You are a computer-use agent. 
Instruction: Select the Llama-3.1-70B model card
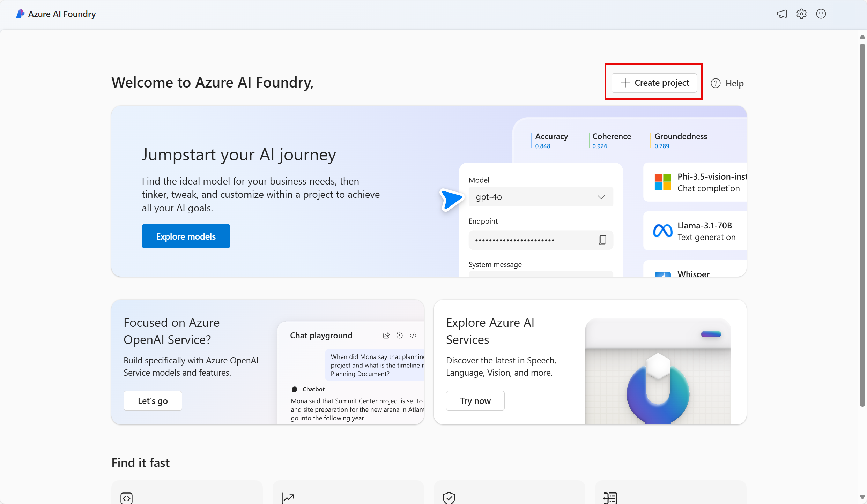pyautogui.click(x=695, y=231)
